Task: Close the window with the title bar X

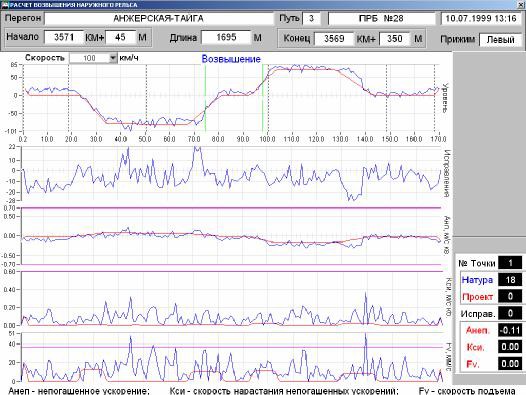Action: tap(521, 4)
